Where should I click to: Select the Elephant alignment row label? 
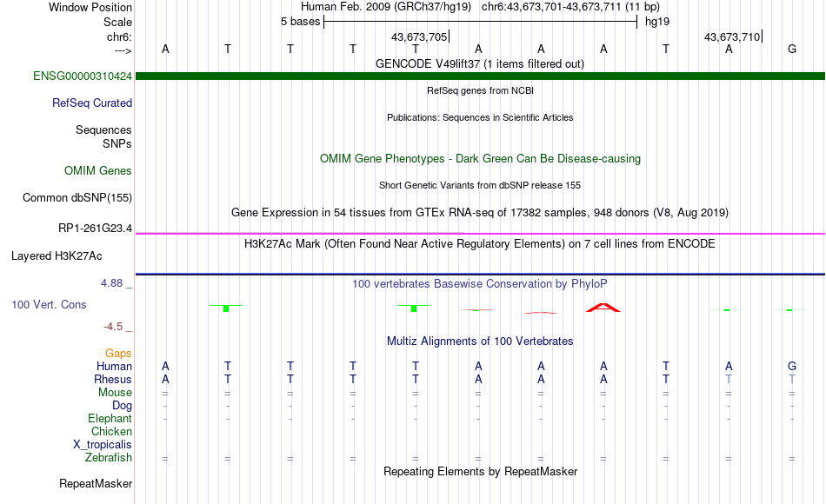pos(110,418)
